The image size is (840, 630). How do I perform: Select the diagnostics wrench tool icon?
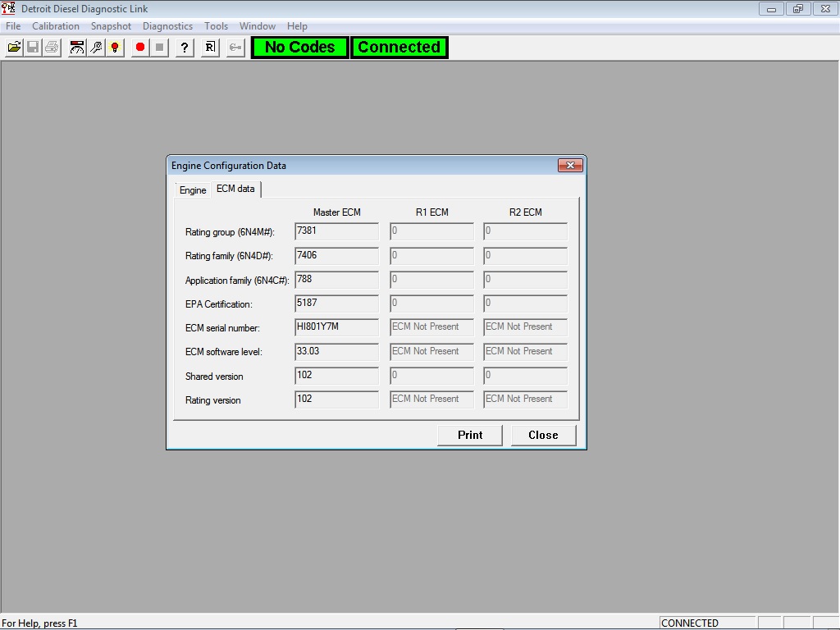click(x=95, y=47)
